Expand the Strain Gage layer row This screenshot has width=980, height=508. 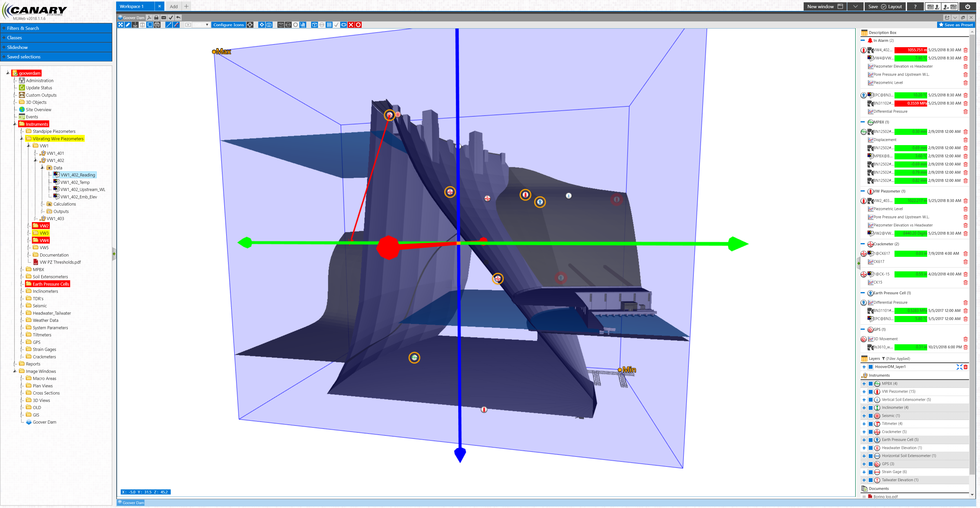tap(864, 472)
